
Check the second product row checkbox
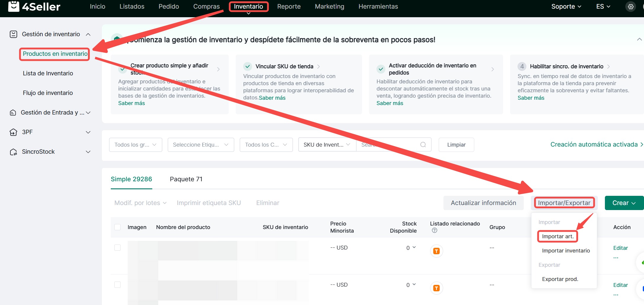[x=118, y=285]
